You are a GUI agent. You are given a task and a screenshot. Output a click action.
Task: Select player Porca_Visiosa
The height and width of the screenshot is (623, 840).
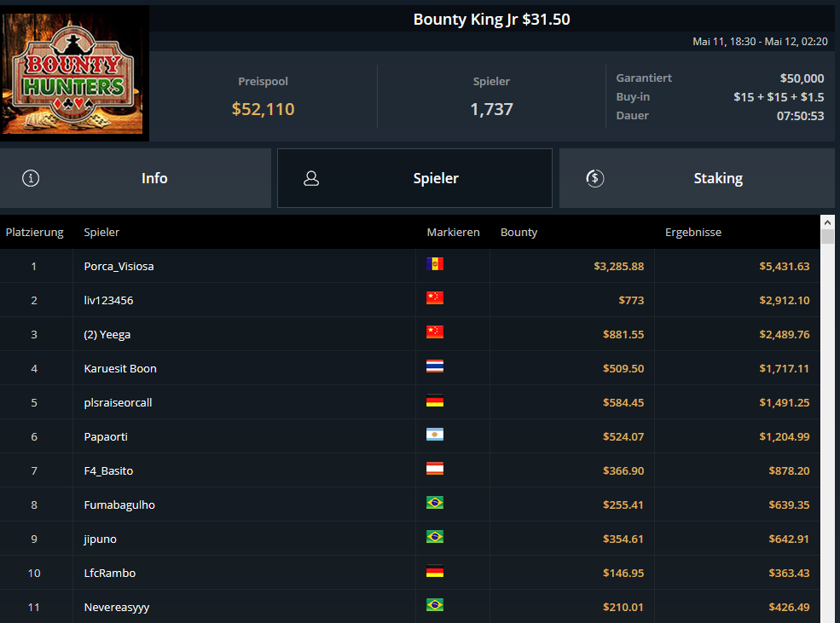(119, 266)
